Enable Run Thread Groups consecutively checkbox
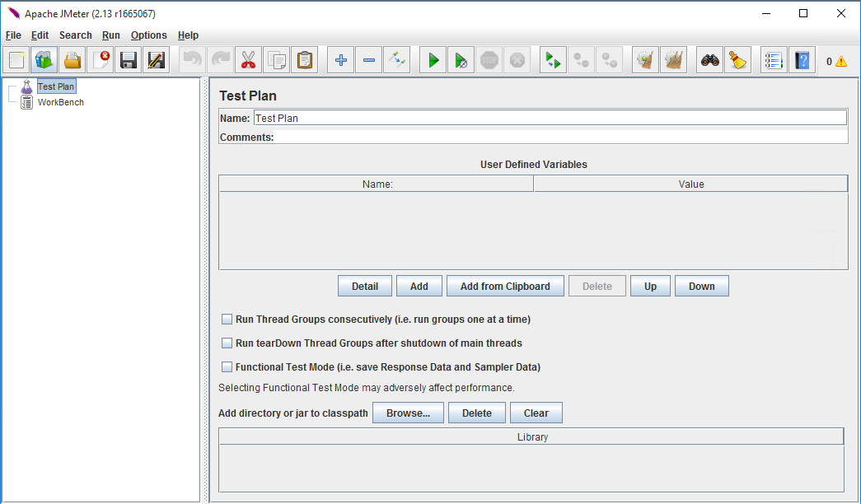Viewport: 861px width, 504px height. 227,319
